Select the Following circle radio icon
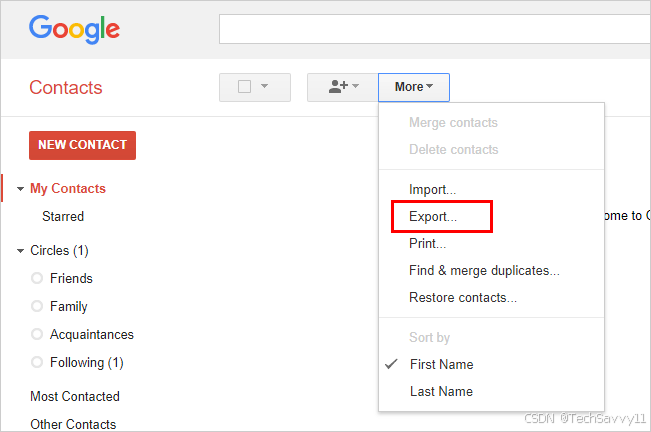651x432 pixels. point(37,362)
